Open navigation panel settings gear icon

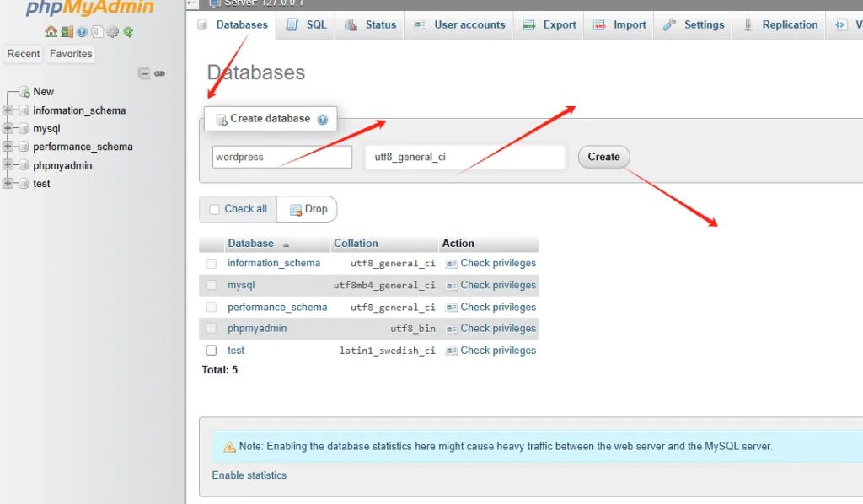[x=112, y=32]
